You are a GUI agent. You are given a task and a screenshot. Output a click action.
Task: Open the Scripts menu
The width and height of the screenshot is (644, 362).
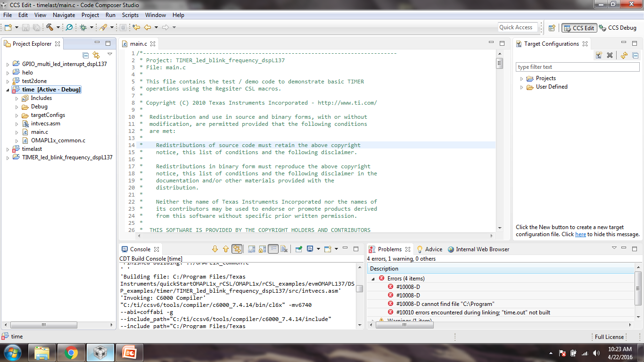(x=130, y=15)
